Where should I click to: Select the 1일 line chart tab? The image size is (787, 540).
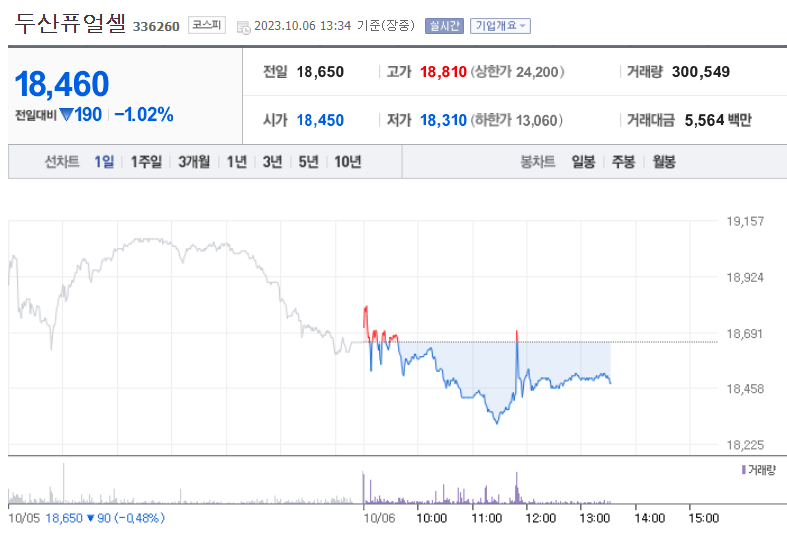(x=104, y=162)
